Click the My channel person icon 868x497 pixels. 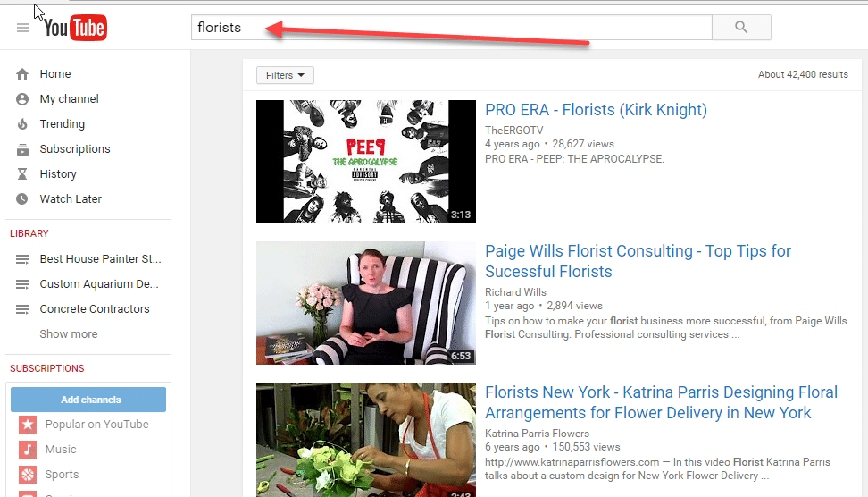tap(22, 99)
